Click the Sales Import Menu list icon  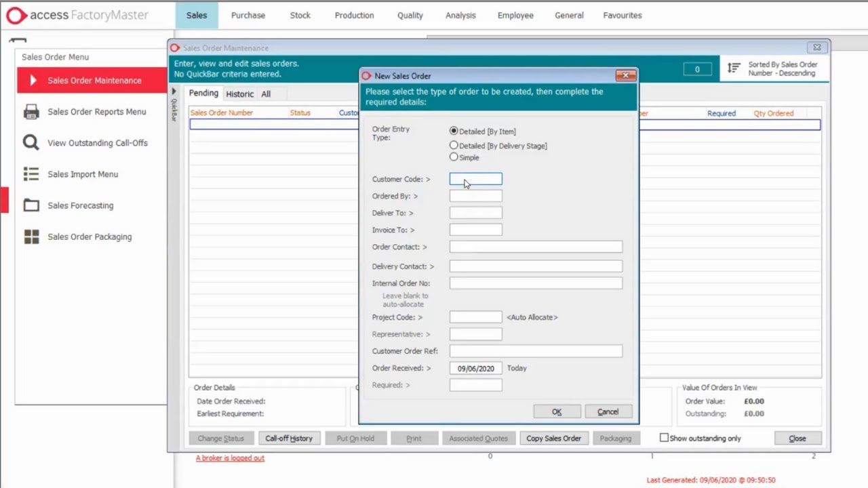click(x=31, y=174)
